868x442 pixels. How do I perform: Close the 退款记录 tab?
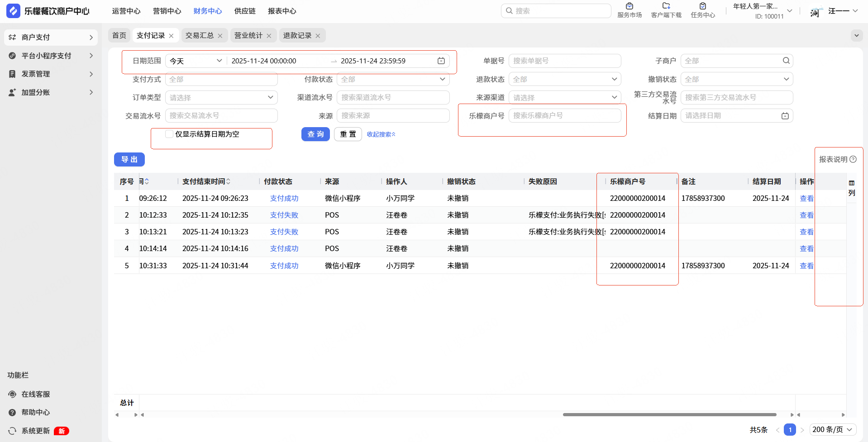coord(318,36)
